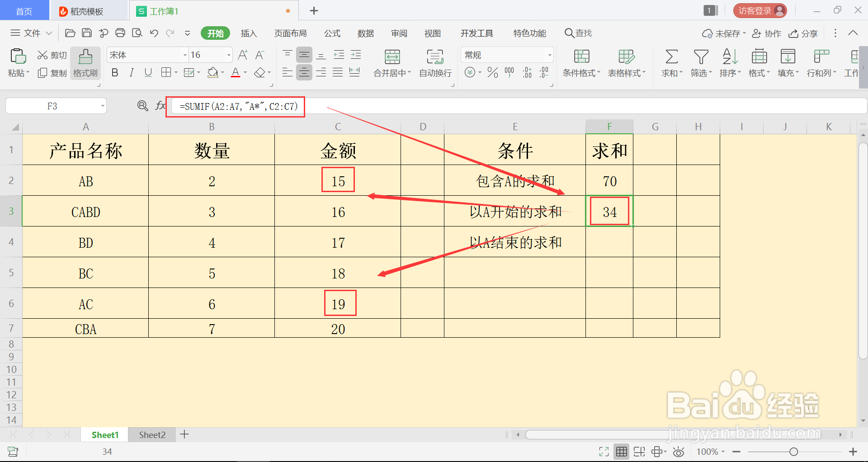Switch to normal grid view in status bar
Image resolution: width=868 pixels, height=462 pixels.
622,452
